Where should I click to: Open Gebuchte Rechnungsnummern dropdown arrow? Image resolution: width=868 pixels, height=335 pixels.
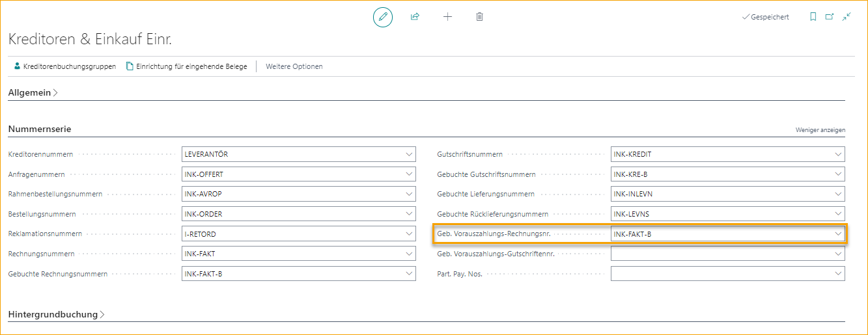[x=409, y=274]
